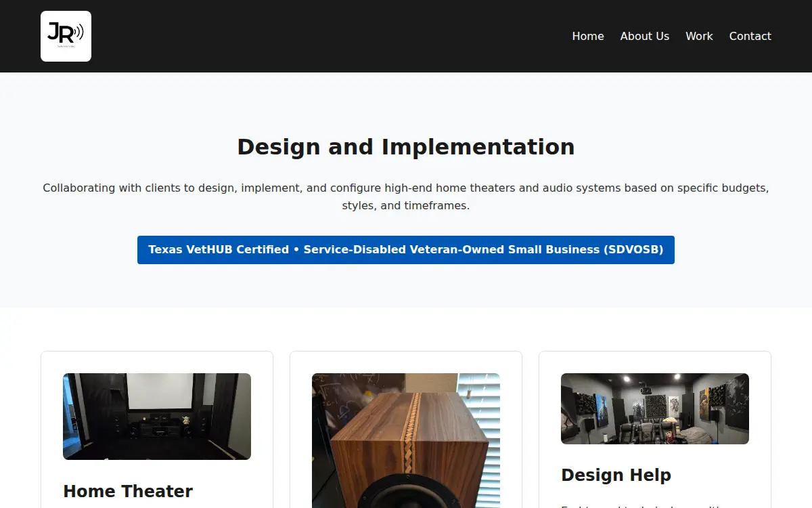The width and height of the screenshot is (812, 508).
Task: Click the JR logo icon in the header
Action: tap(66, 36)
